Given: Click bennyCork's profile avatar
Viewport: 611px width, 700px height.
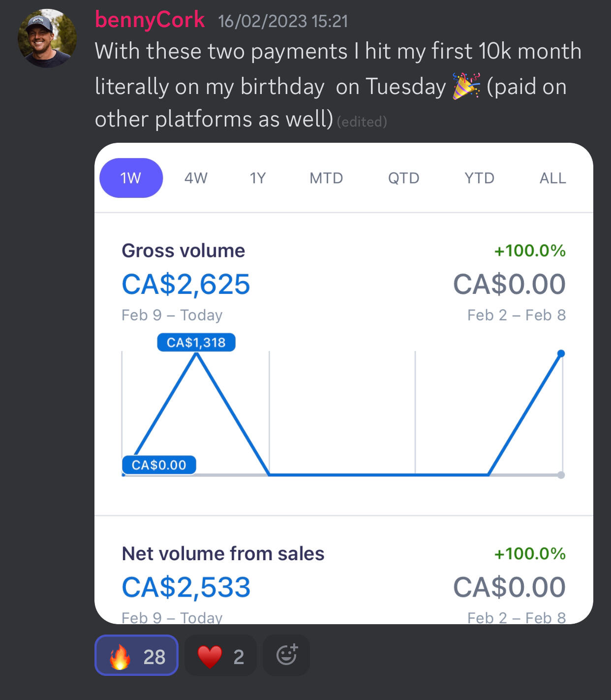Looking at the screenshot, I should pos(47,38).
